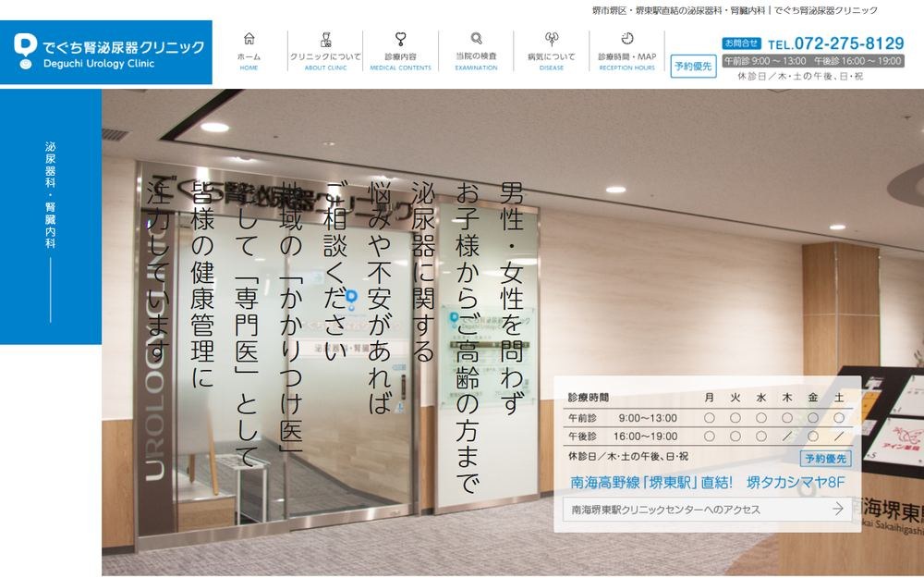Click the phone number TEL.072-275-8129
The width and height of the screenshot is (924, 578).
tap(835, 43)
